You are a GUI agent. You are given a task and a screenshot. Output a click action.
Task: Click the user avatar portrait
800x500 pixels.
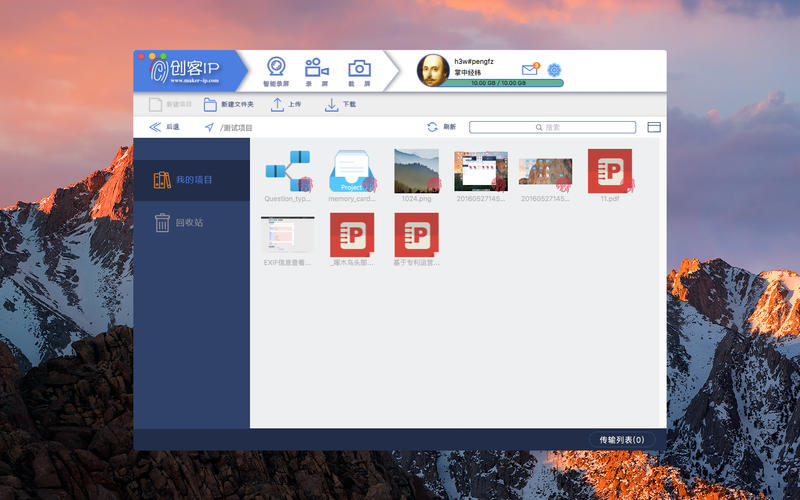[x=433, y=70]
